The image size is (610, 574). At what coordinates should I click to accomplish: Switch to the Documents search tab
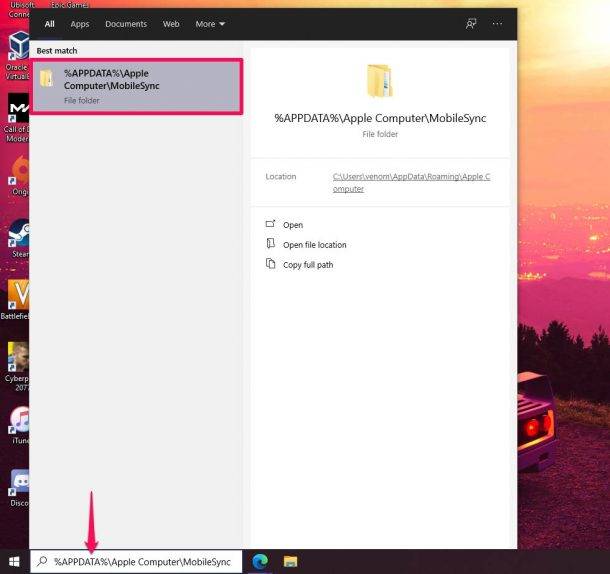(x=126, y=24)
